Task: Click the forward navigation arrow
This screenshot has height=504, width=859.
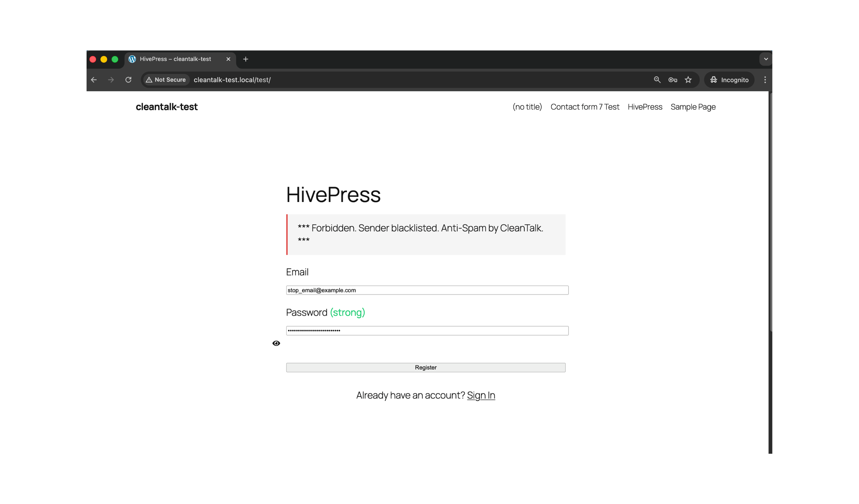Action: coord(111,80)
